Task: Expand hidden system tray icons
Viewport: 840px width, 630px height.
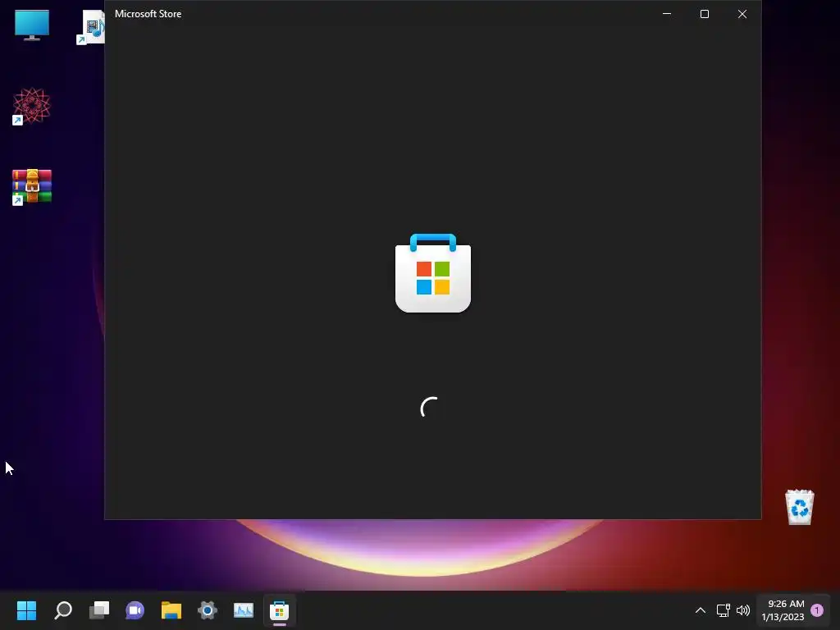Action: coord(701,610)
